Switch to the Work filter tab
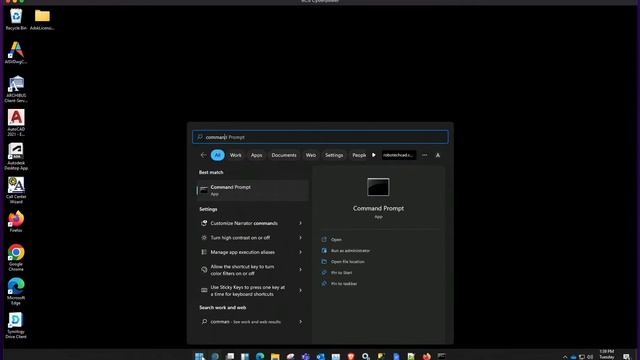The image size is (640, 360). pos(236,155)
